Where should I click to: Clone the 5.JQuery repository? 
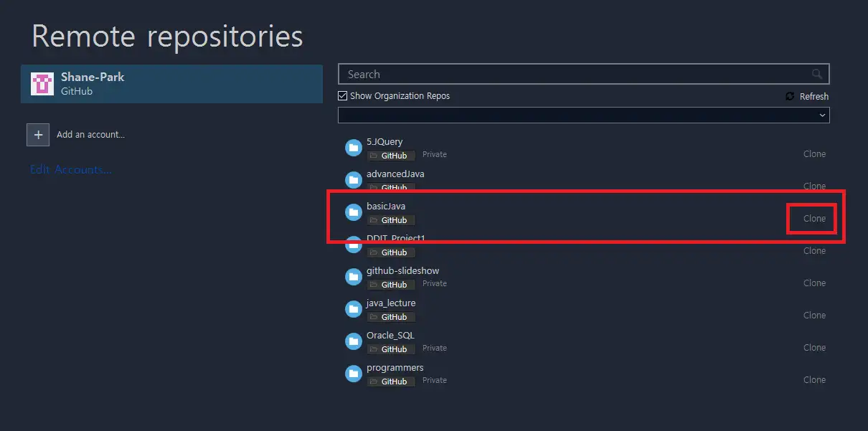814,154
